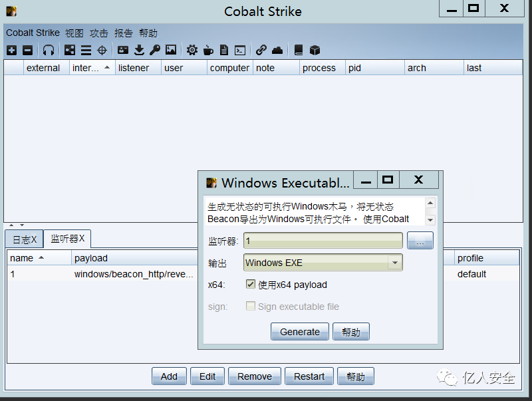The width and height of the screenshot is (532, 401).
Task: Click the plus icon to connect to team server
Action: (x=11, y=51)
